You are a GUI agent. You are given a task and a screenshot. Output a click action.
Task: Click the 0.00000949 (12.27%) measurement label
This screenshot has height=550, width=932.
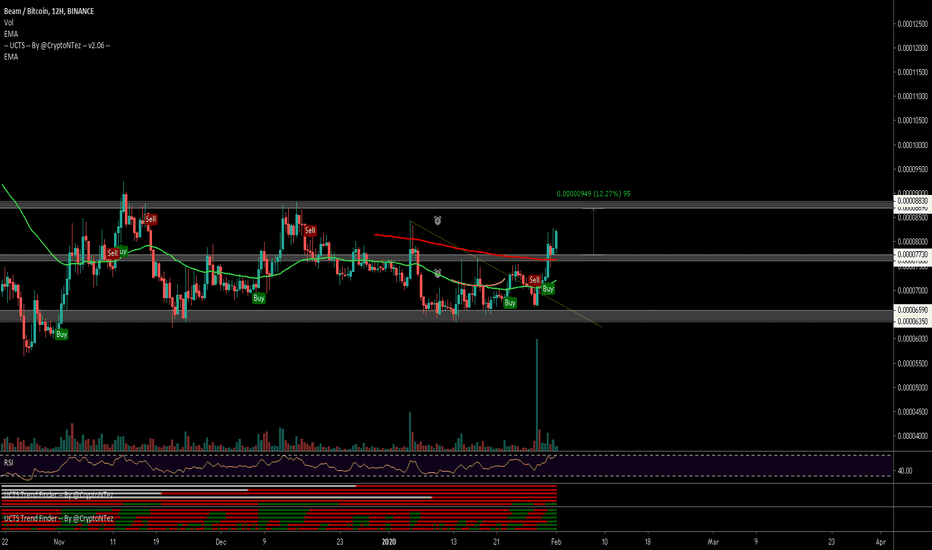(x=593, y=194)
